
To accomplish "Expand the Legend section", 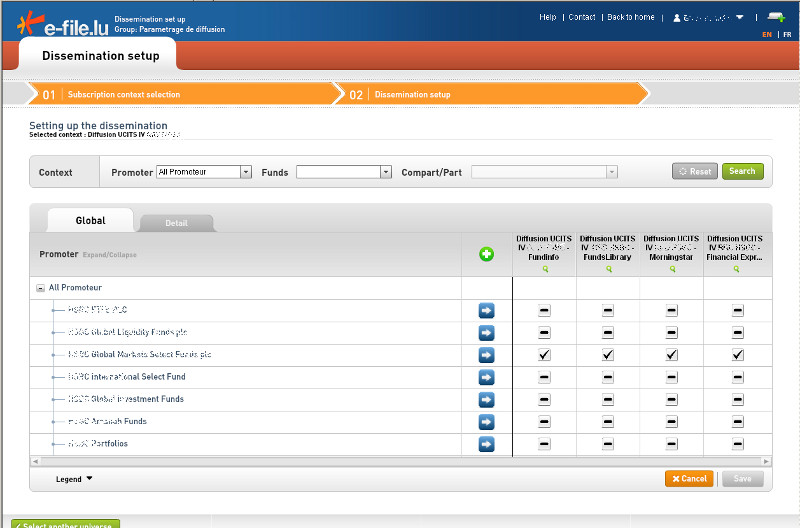I will (x=74, y=479).
